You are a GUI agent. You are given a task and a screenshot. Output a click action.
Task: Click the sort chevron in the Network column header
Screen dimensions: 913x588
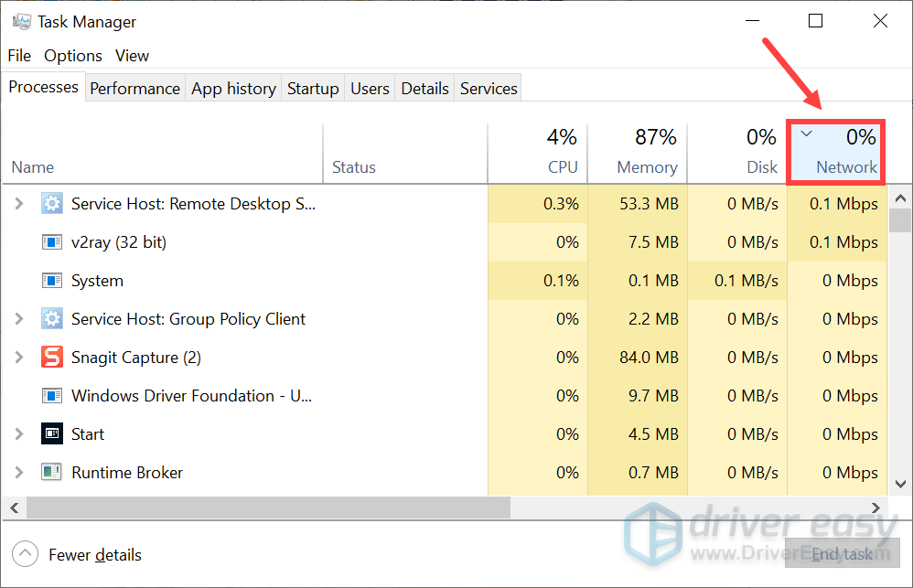807,134
